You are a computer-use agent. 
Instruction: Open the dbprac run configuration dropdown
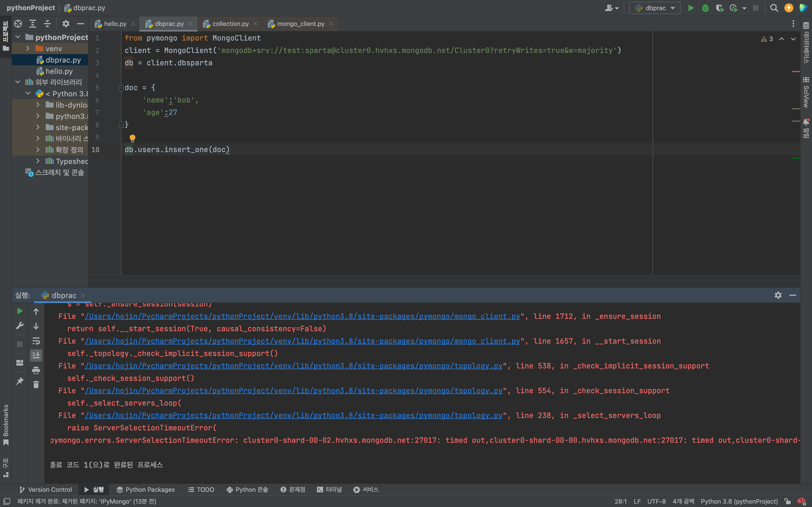(x=655, y=8)
